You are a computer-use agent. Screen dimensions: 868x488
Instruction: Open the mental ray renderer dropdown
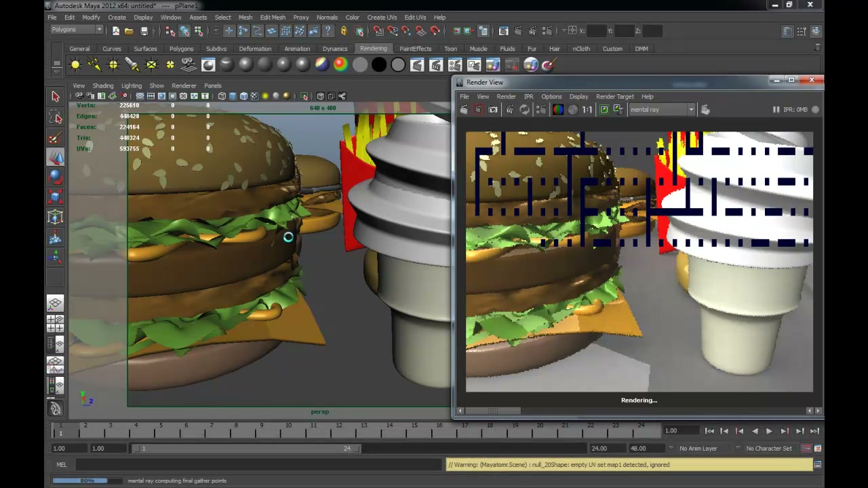662,110
